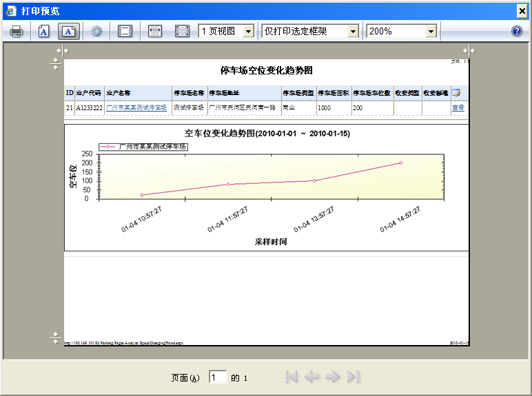Viewport: 532px width, 396px height.
Task: Click the cell value 1000
Action: point(324,108)
